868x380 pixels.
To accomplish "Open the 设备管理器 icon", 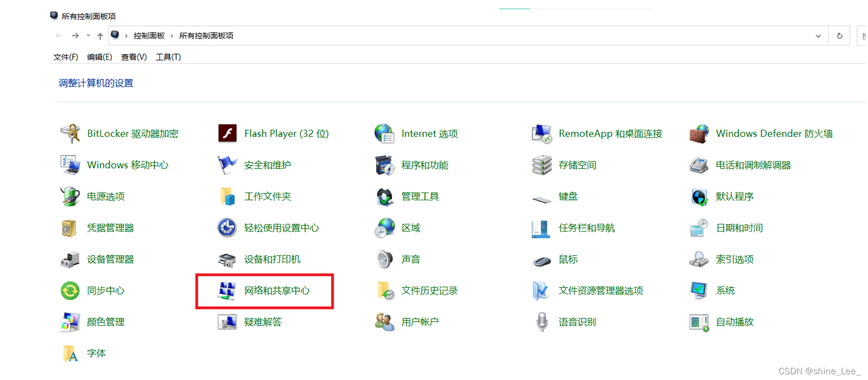I will (x=70, y=259).
